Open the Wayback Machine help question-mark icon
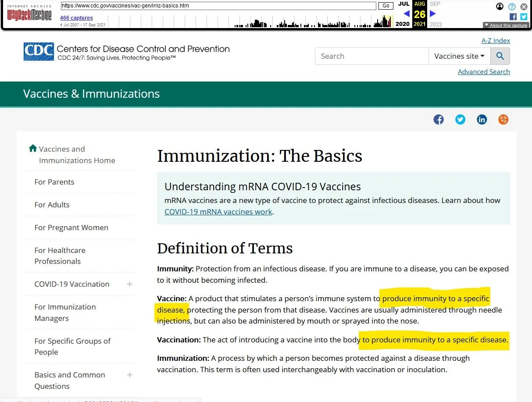Screen dimensions: 532x402 tap(512, 7)
